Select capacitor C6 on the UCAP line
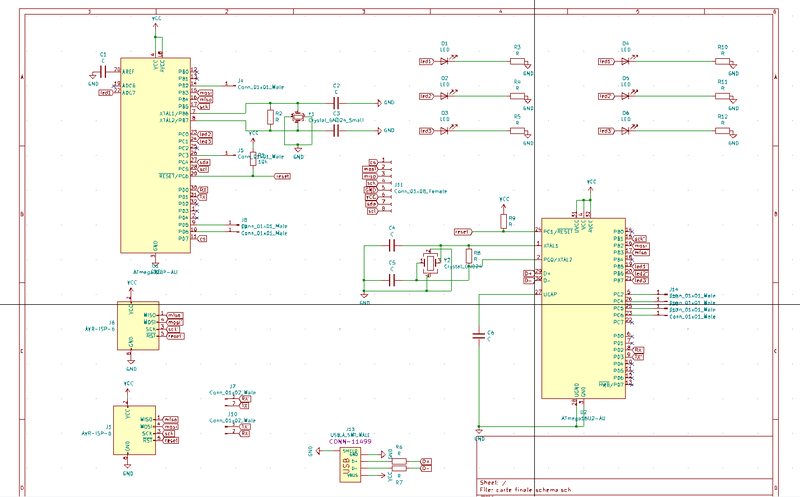The image size is (800, 497). coord(479,336)
